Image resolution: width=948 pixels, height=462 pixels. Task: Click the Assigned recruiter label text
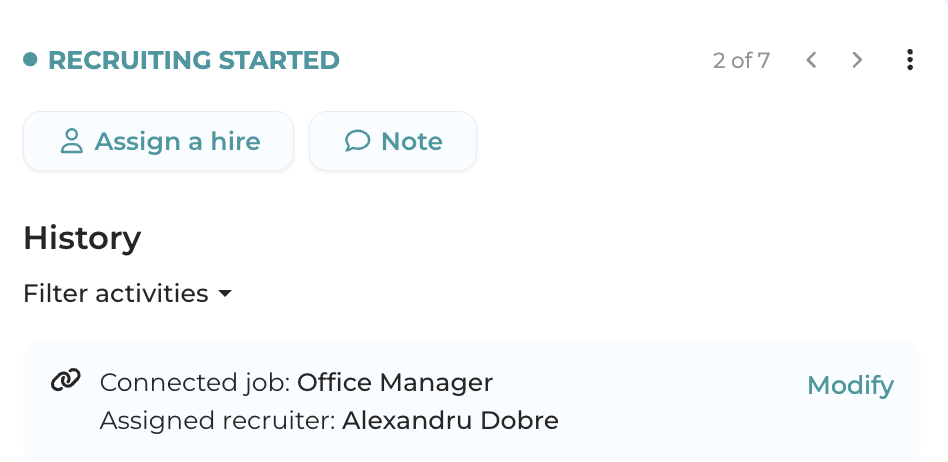pos(217,420)
